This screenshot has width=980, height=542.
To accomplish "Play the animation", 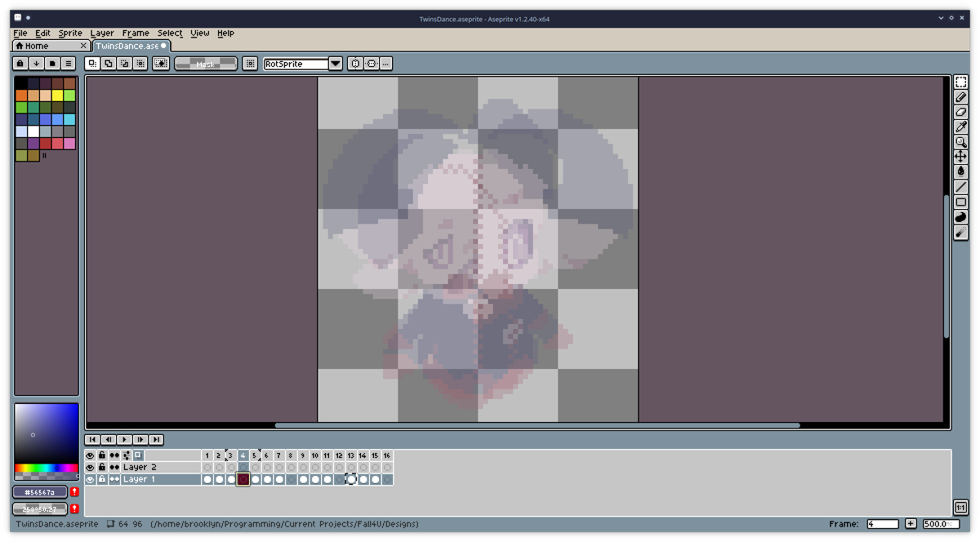I will point(124,439).
